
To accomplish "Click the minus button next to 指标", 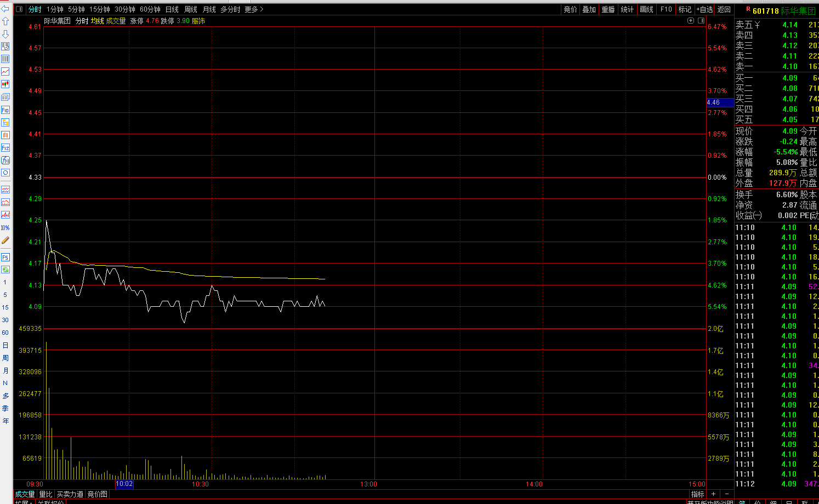I will [727, 494].
